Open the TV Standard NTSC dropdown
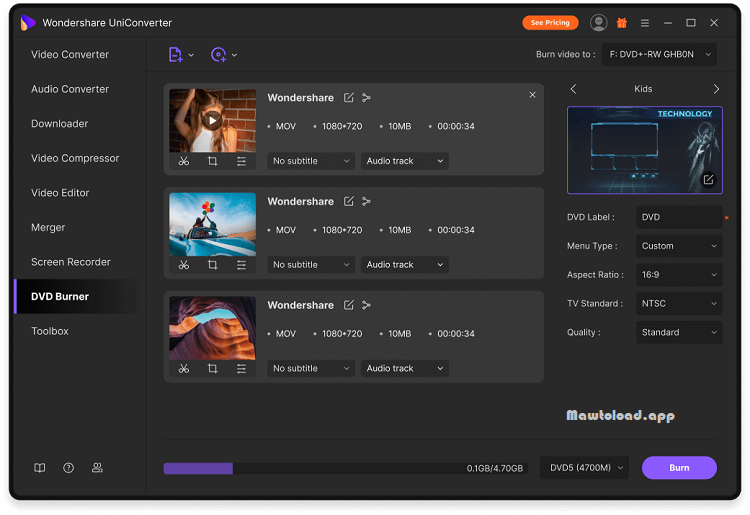 pos(679,303)
